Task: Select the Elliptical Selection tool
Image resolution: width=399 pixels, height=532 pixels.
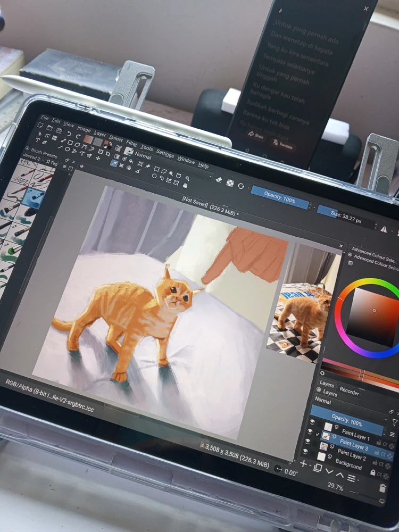Action: point(154,176)
